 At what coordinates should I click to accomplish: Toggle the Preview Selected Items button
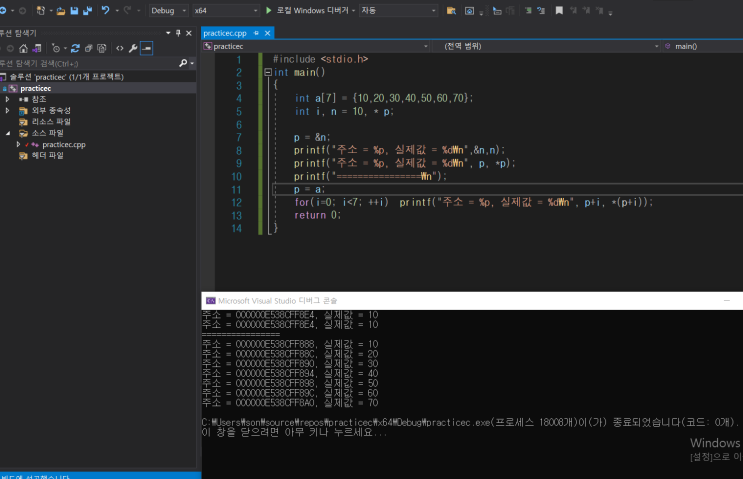(x=146, y=48)
